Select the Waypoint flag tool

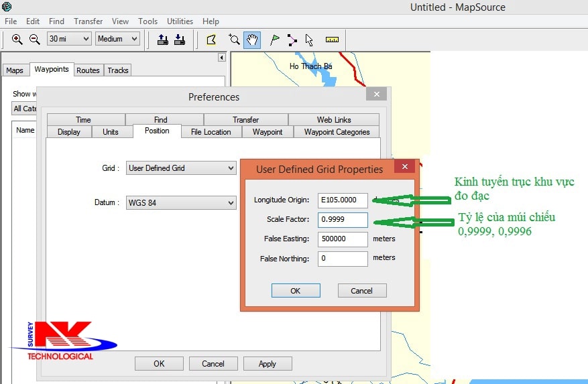pos(274,40)
